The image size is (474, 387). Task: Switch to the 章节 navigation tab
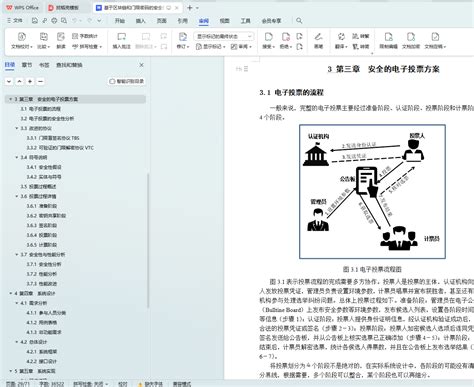[27, 65]
